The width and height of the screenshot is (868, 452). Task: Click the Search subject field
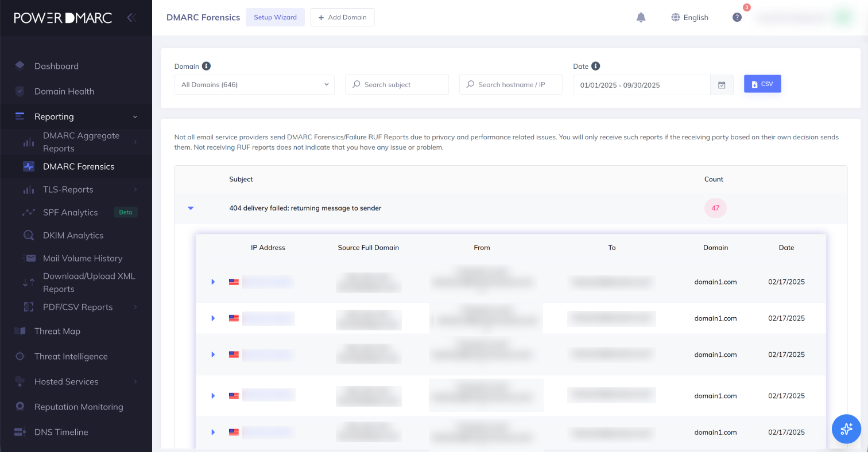point(397,84)
